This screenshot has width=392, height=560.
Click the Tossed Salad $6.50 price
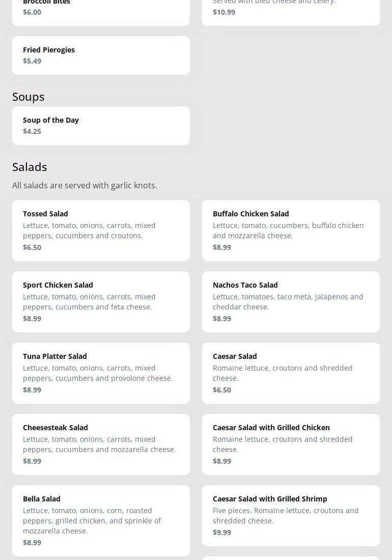coord(32,247)
